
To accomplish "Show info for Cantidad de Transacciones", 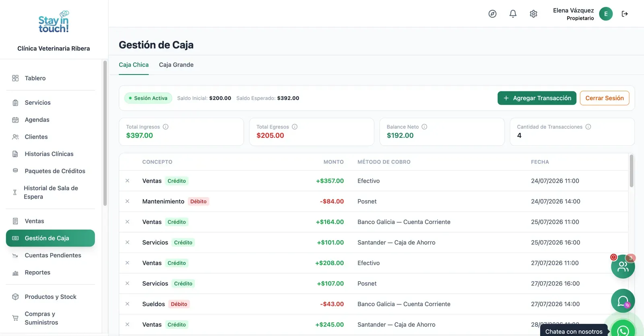I will pos(588,127).
